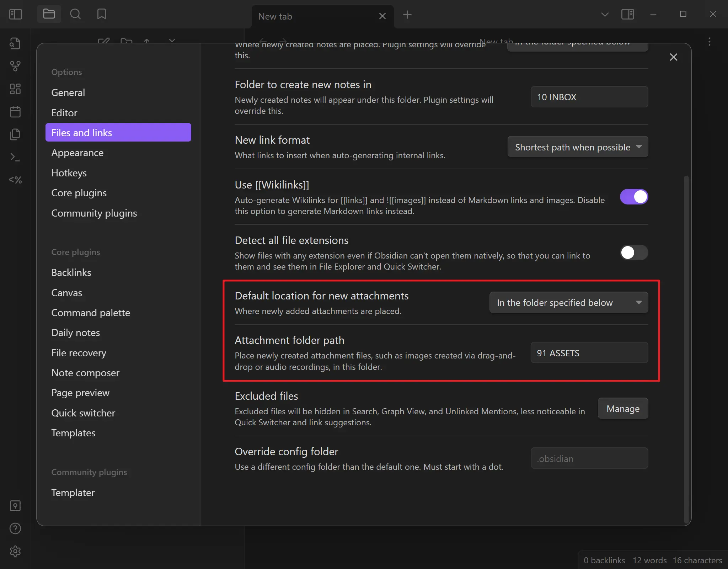This screenshot has height=569, width=728.
Task: Close the settings dialog
Action: click(673, 57)
